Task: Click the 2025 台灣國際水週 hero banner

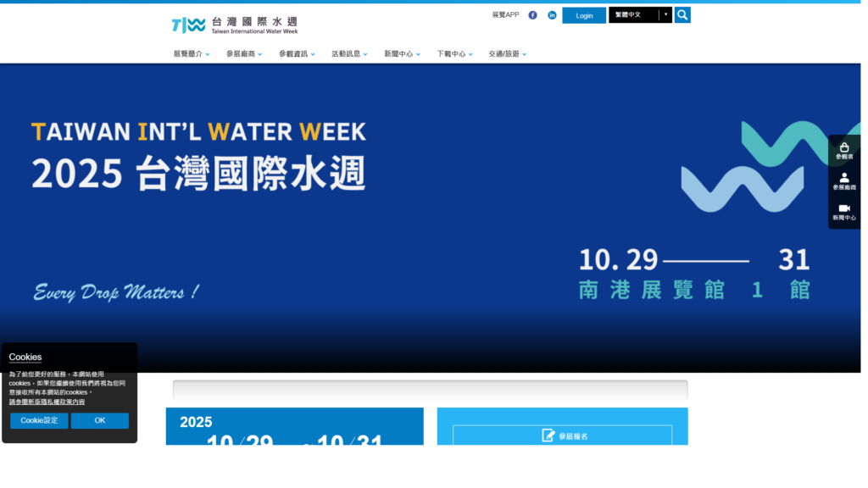Action: pyautogui.click(x=430, y=218)
